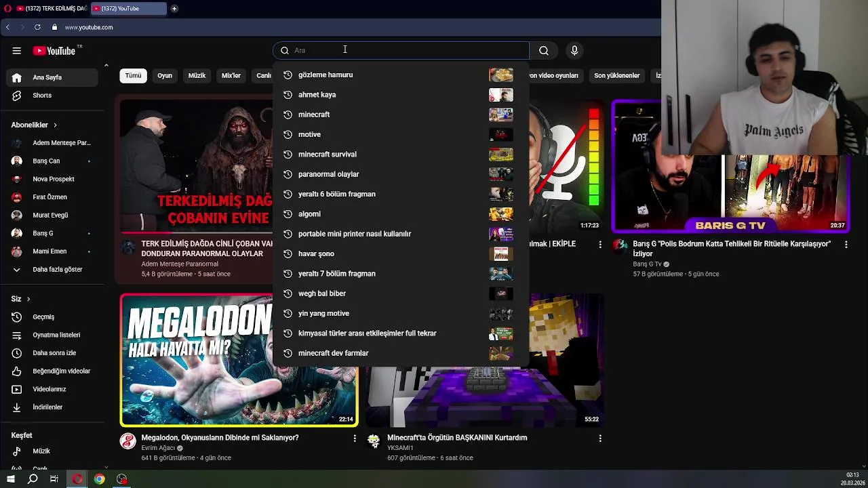868x488 pixels.
Task: Start voice search with the microphone icon
Action: pos(574,50)
